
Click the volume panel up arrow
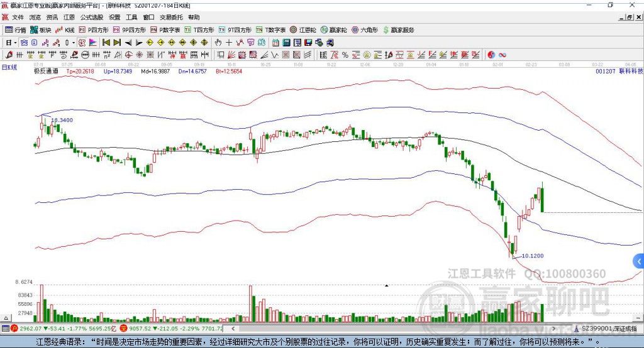(x=6, y=318)
